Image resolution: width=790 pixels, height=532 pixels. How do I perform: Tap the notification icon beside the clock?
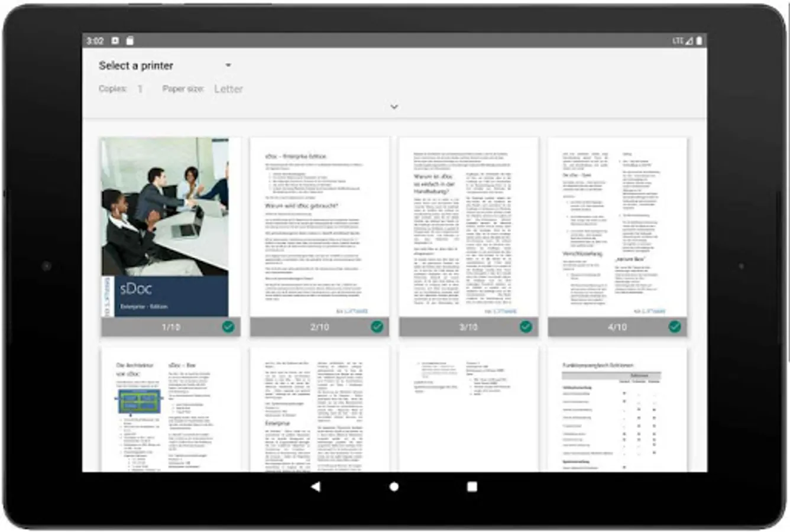pos(115,41)
